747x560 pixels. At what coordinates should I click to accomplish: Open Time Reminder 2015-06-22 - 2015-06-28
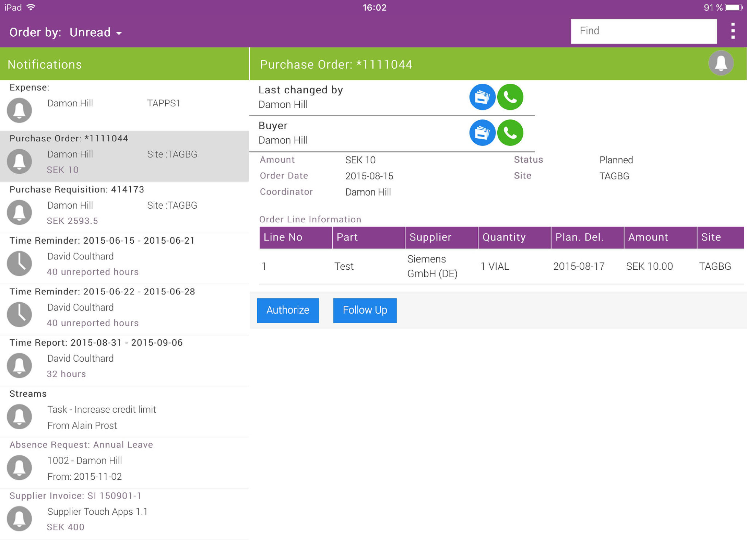coord(124,309)
